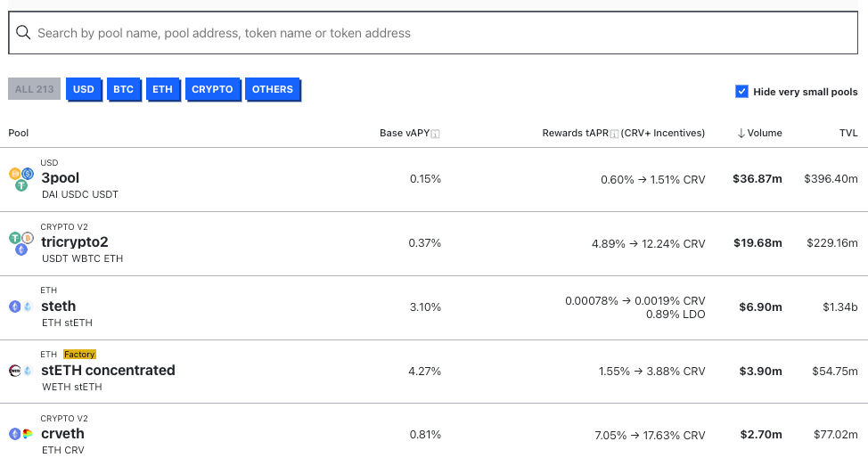Click the tricrypto2 token icons
Viewport: 868px width, 466px height.
pyautogui.click(x=21, y=243)
